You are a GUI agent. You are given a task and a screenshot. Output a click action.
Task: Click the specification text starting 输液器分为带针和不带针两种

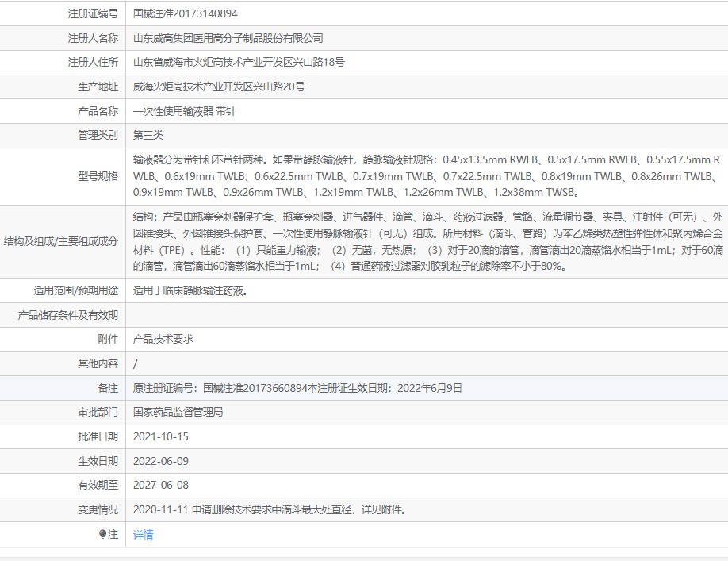click(x=426, y=176)
